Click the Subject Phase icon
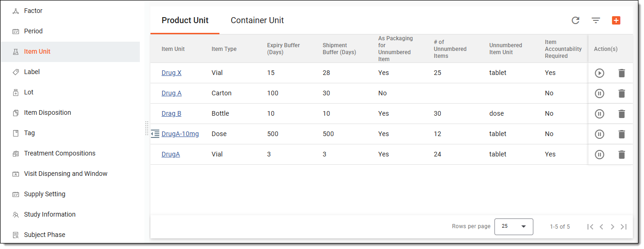Image resolution: width=644 pixels, height=249 pixels. tap(16, 235)
